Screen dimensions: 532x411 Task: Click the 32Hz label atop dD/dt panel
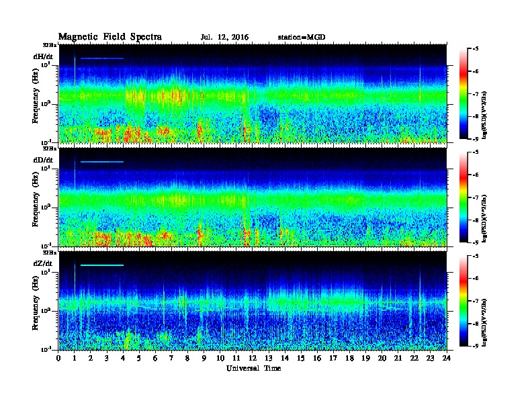pyautogui.click(x=50, y=148)
